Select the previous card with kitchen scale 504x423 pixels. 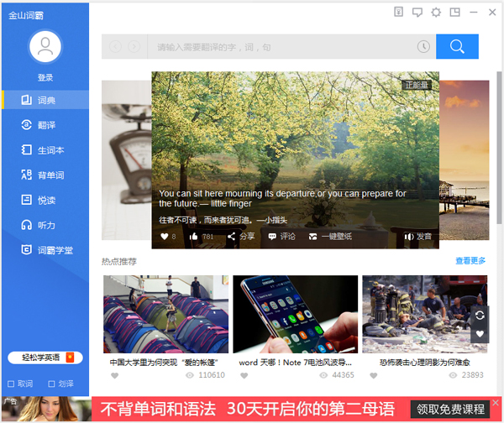pyautogui.click(x=126, y=160)
